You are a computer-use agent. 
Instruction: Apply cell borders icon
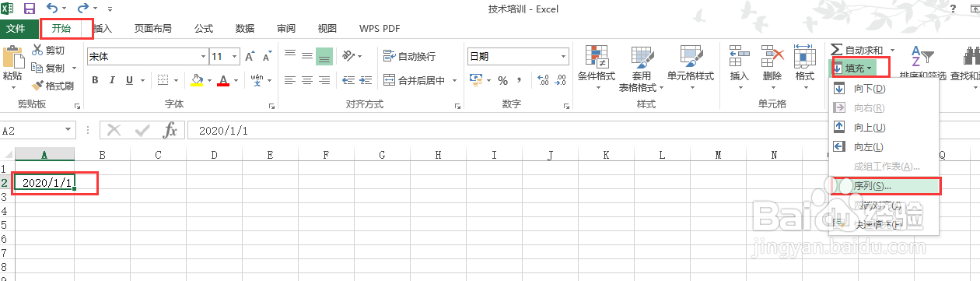click(x=163, y=80)
